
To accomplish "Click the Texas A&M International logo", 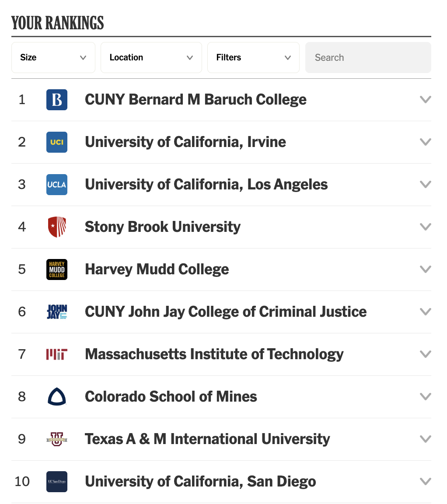I will (x=57, y=439).
